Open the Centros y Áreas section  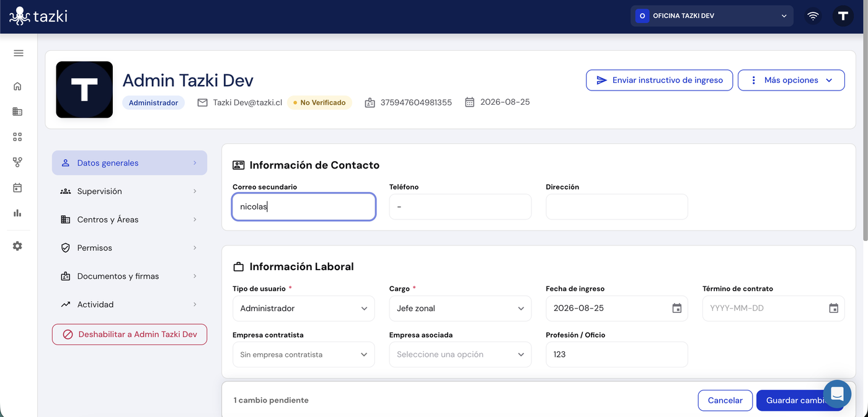click(130, 219)
